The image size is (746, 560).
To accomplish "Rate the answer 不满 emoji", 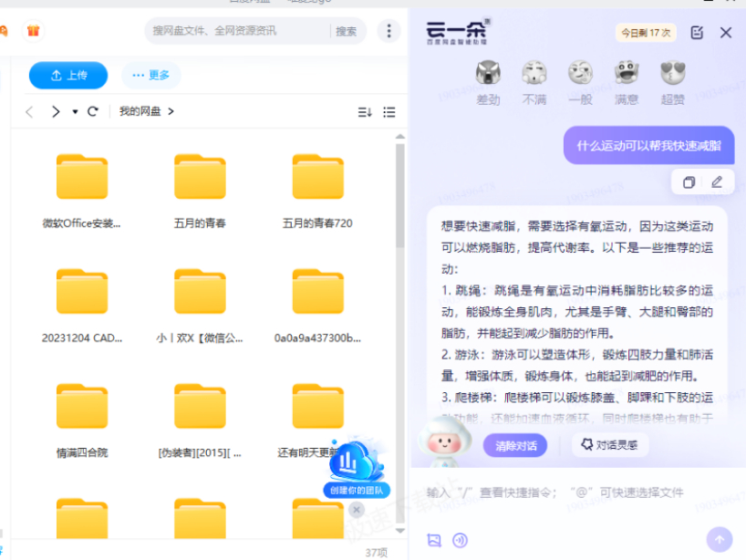I will pos(534,82).
